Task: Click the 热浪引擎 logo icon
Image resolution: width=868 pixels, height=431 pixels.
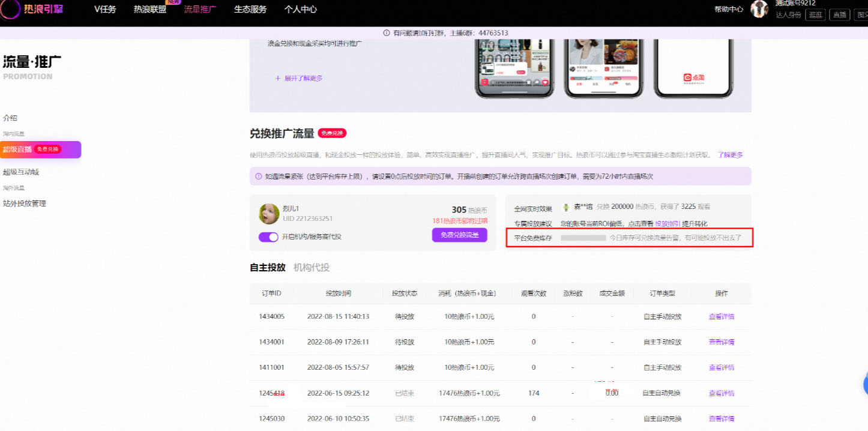Action: 9,9
